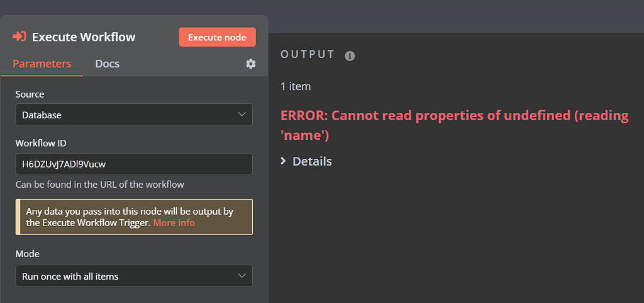Click the Execute Workflow node title
644x303 pixels.
(84, 37)
